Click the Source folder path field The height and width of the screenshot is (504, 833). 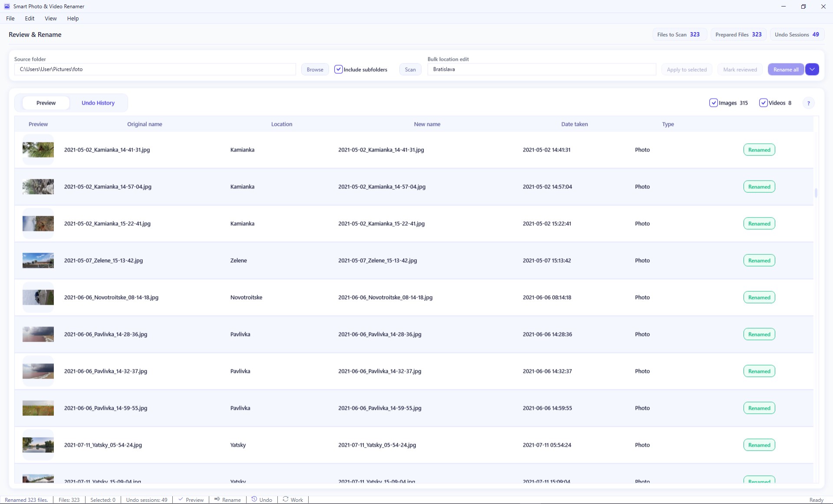point(155,69)
